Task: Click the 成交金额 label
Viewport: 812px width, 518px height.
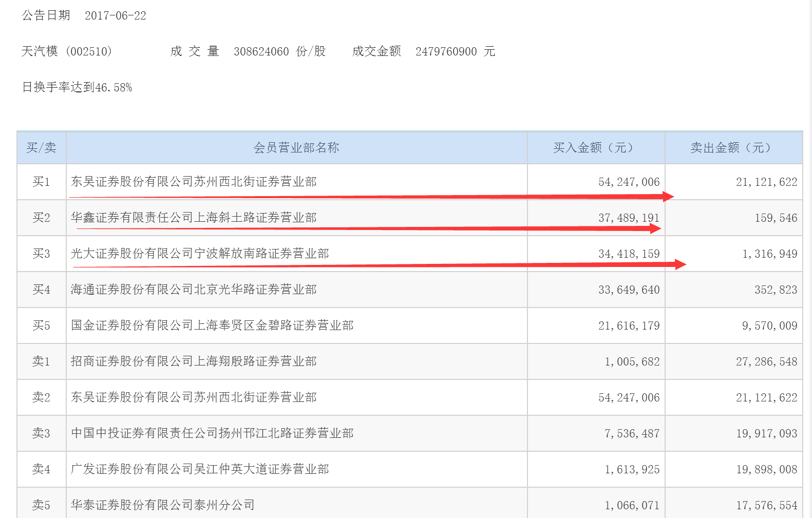Action: pos(376,51)
